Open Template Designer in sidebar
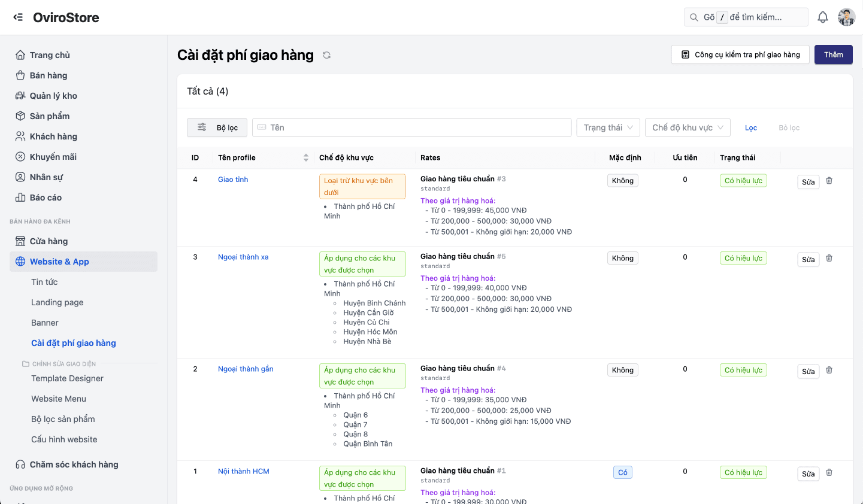 coord(67,378)
